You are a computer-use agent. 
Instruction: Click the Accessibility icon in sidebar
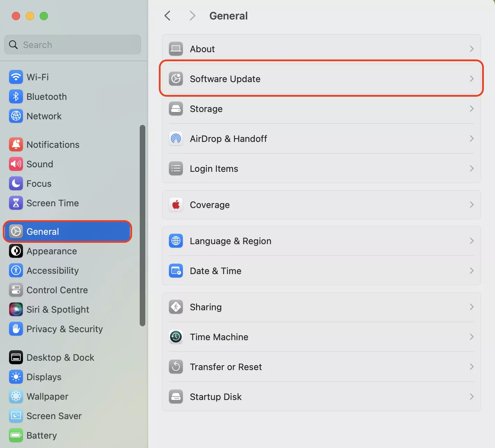[x=16, y=270]
